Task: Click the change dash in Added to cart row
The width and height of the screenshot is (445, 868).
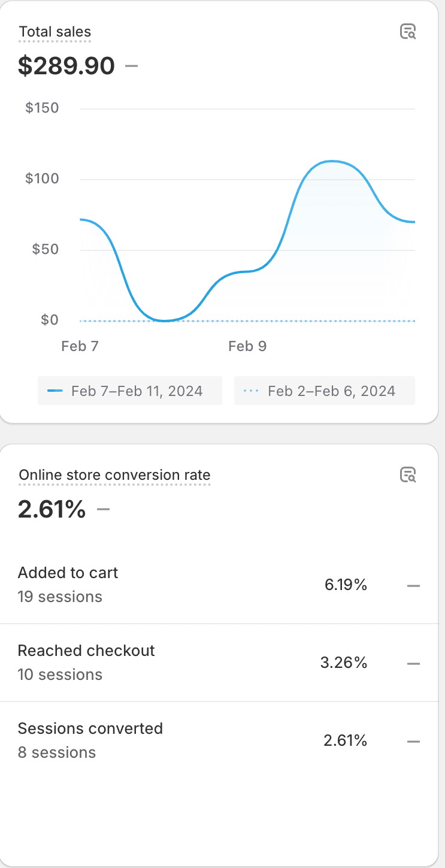Action: pyautogui.click(x=413, y=586)
